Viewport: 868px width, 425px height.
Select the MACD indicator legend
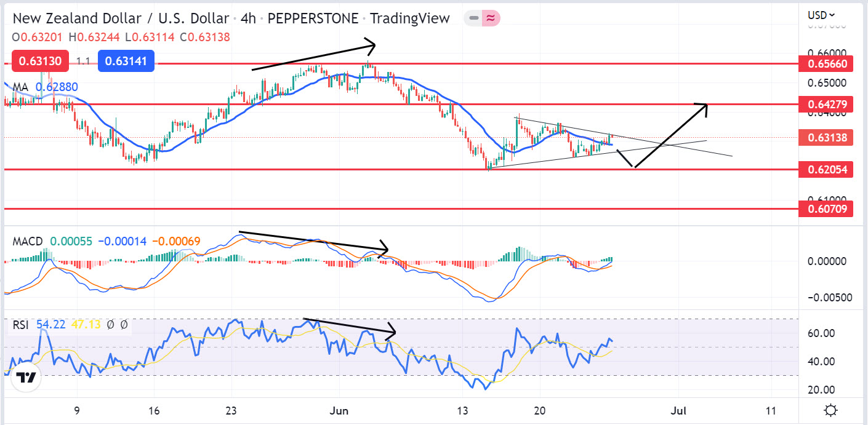coord(28,241)
